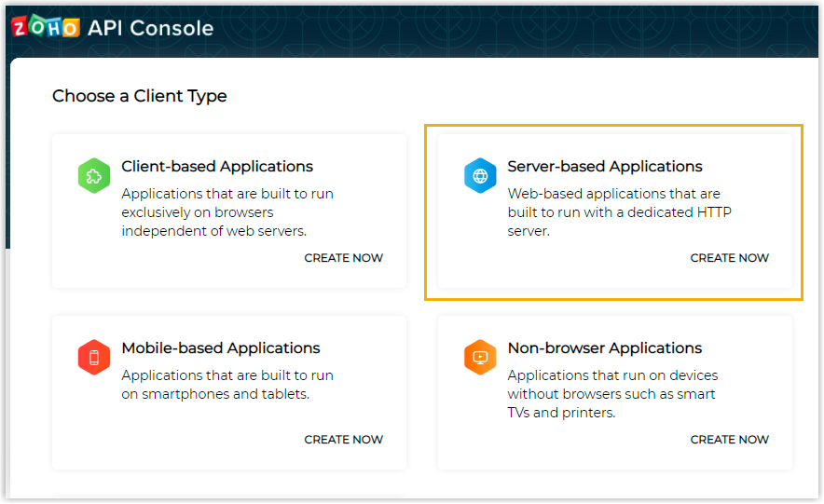Click the Zoho logo in the header
The image size is (824, 504).
click(46, 28)
